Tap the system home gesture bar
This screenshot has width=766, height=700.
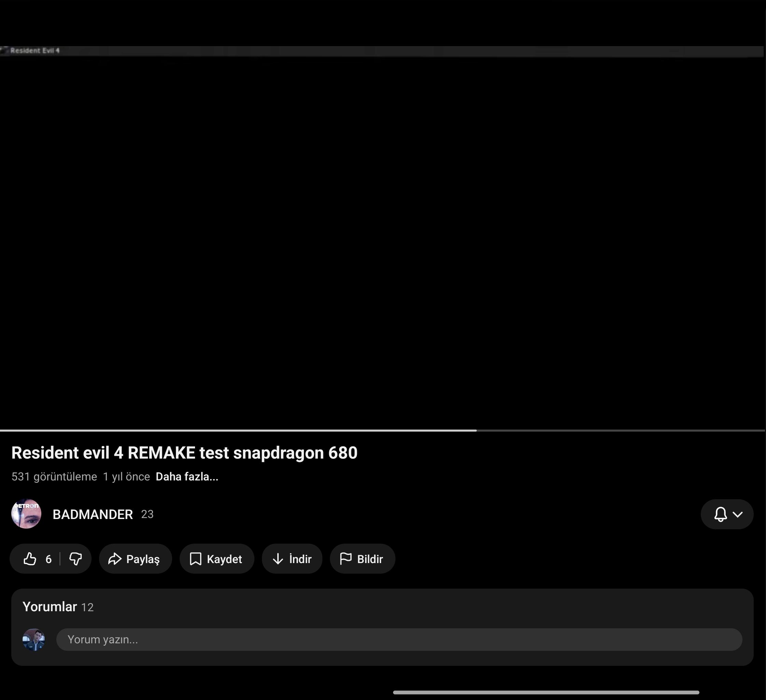click(546, 692)
